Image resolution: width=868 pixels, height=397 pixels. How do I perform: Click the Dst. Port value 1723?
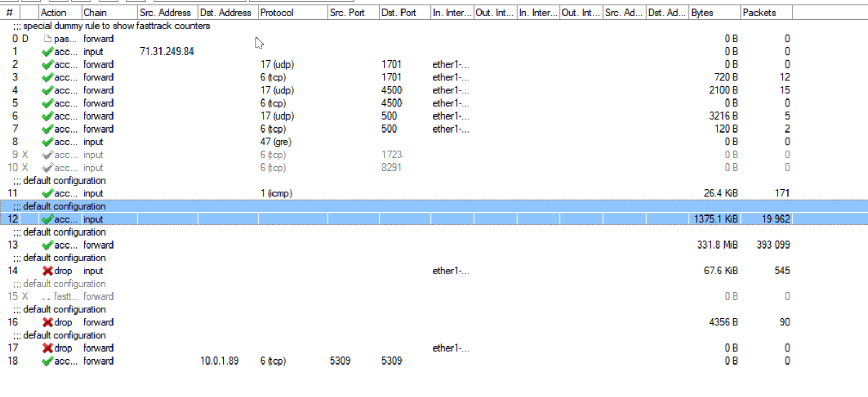point(392,155)
